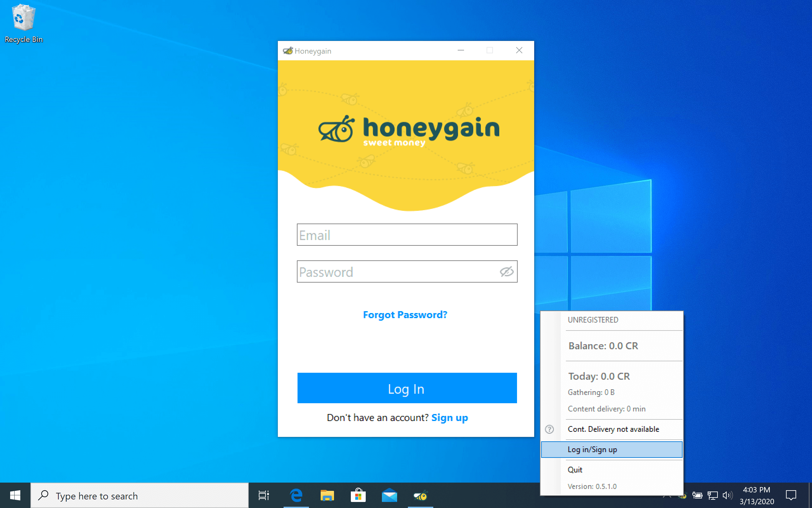Click the question mark help icon in tray menu

click(x=549, y=429)
